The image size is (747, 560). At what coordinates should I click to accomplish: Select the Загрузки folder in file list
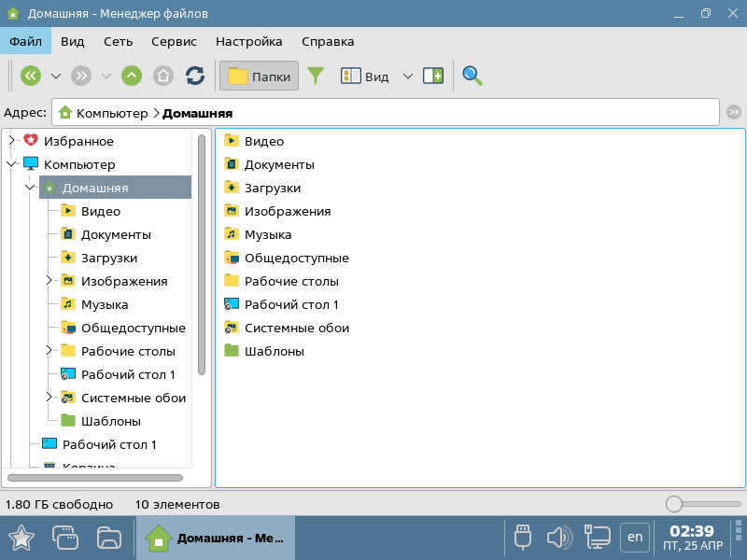tap(272, 188)
